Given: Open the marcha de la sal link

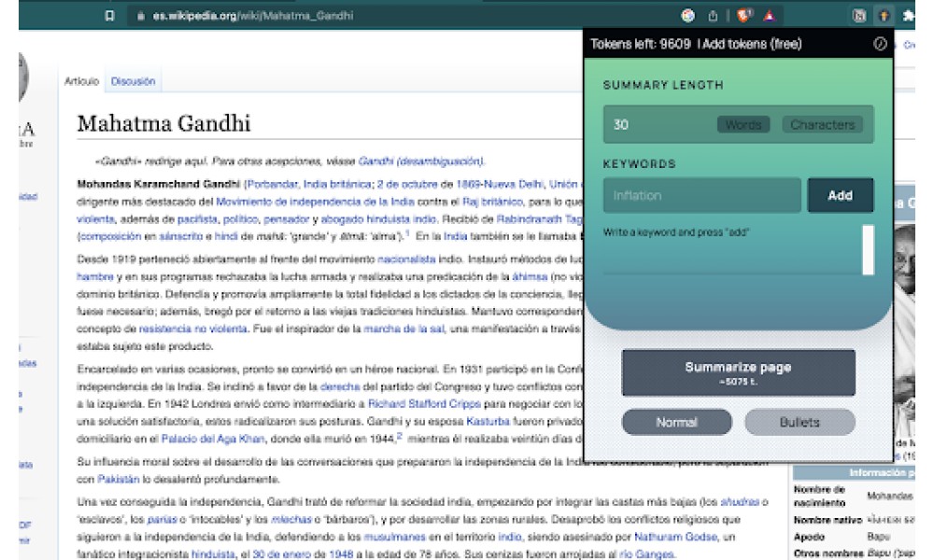Looking at the screenshot, I should pyautogui.click(x=403, y=329).
